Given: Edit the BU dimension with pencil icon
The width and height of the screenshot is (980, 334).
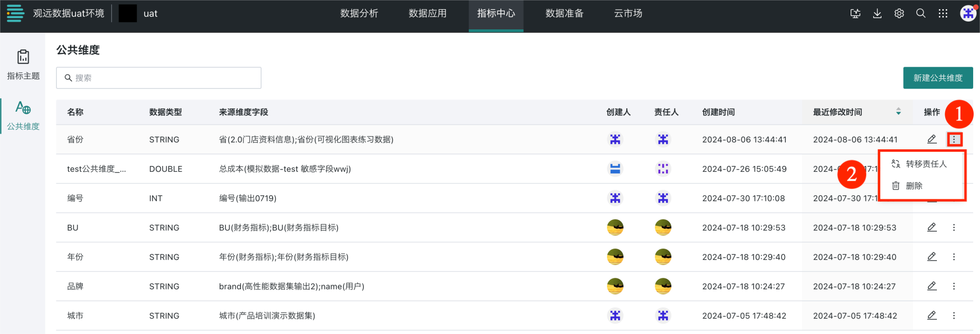Looking at the screenshot, I should [x=931, y=228].
